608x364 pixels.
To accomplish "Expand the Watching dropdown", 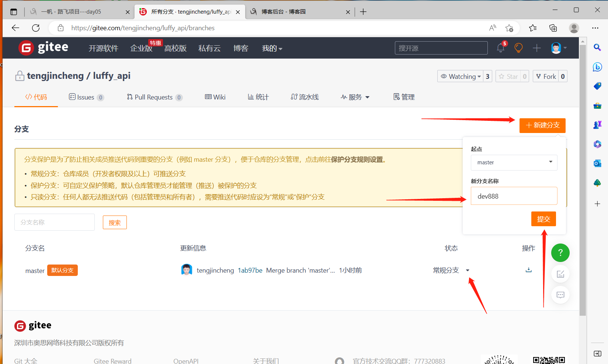I will 461,76.
